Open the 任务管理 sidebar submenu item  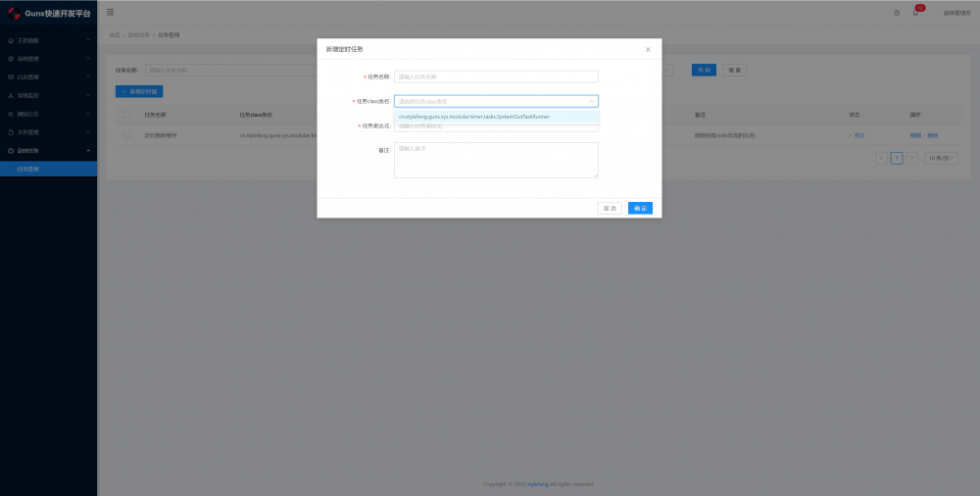(48, 169)
